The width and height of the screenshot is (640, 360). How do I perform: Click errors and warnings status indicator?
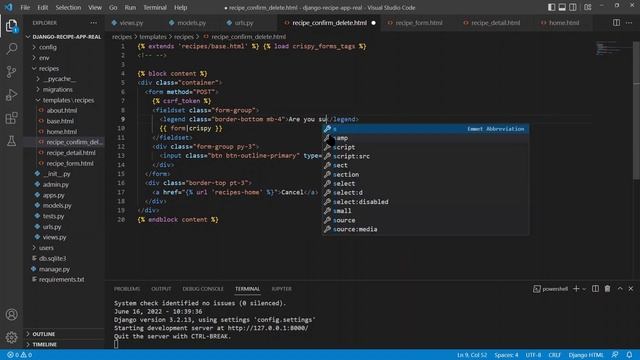tap(19, 355)
